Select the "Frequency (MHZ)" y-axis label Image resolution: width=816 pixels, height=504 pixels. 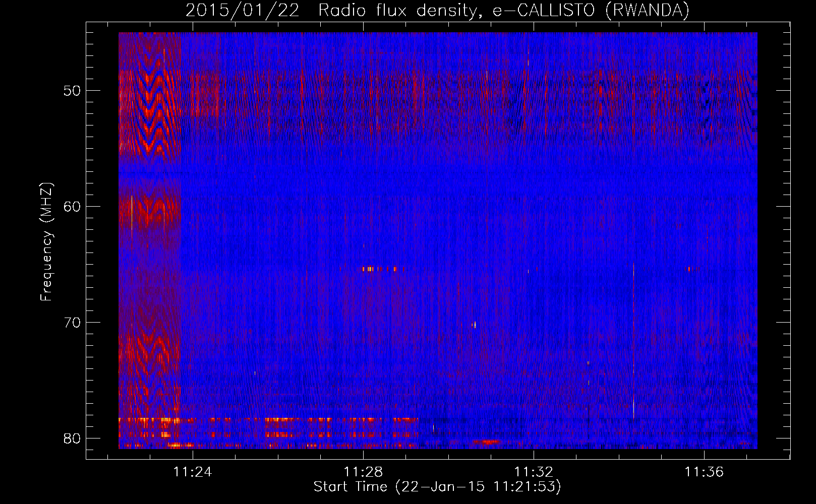tap(46, 242)
